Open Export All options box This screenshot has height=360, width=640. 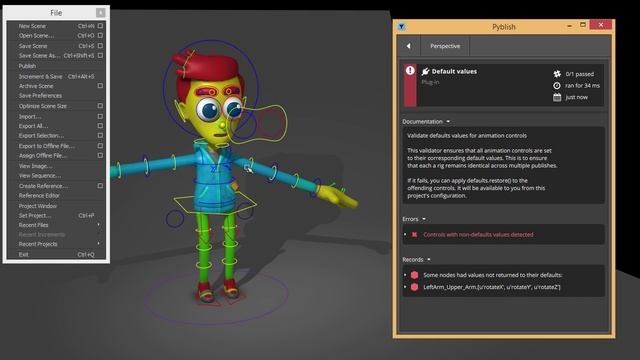pyautogui.click(x=100, y=126)
